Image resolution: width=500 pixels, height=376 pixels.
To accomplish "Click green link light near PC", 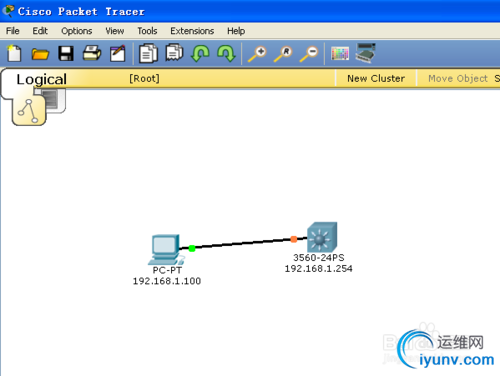I will (x=192, y=248).
